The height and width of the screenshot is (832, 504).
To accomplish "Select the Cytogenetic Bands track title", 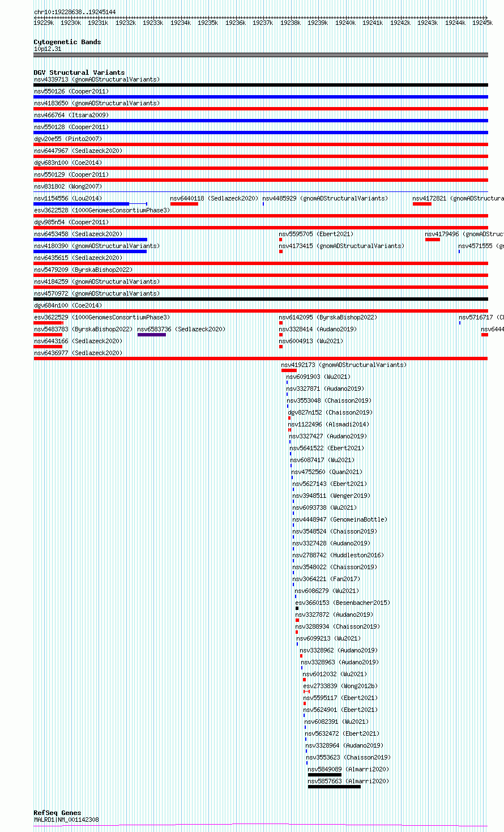I will 67,42.
